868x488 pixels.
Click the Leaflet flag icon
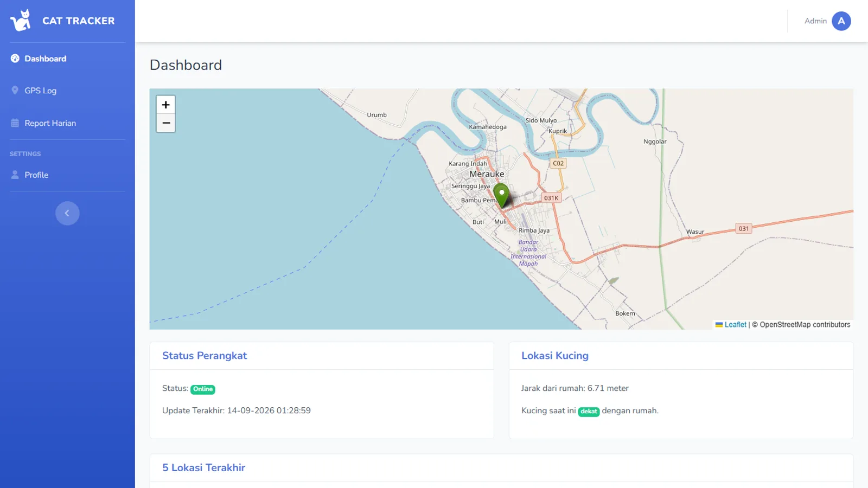click(719, 325)
